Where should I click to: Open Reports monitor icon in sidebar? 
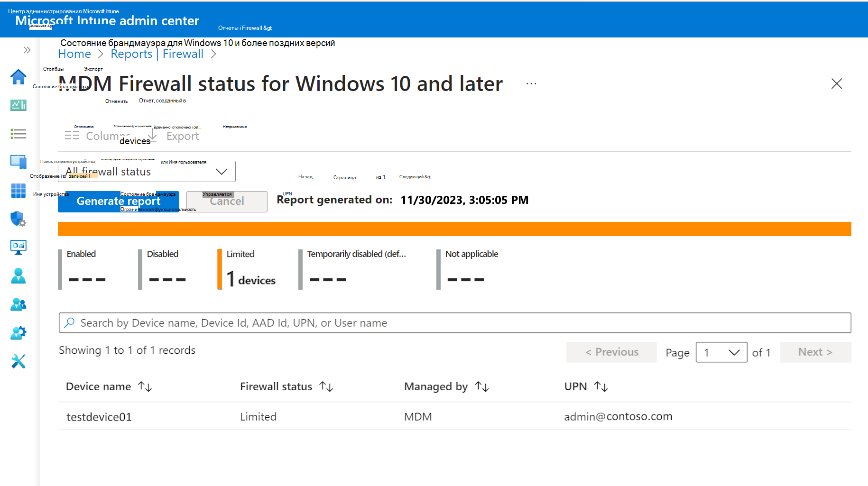pyautogui.click(x=18, y=248)
